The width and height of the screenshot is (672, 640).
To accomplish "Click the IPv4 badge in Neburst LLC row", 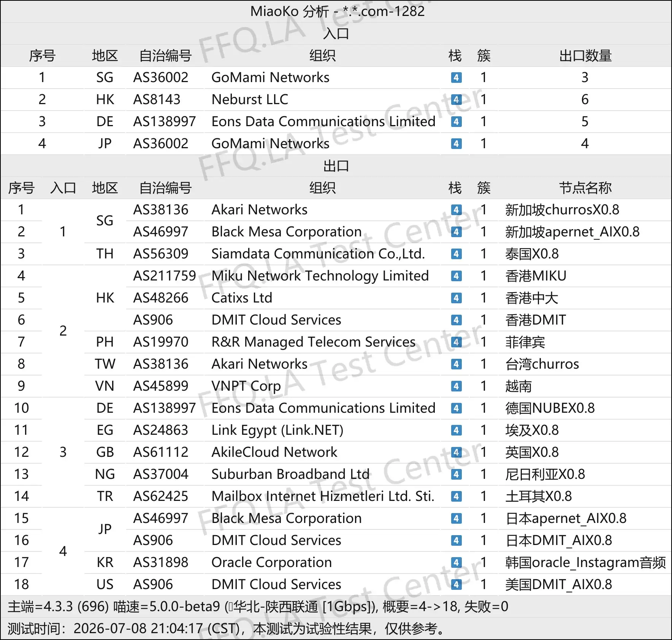I will pyautogui.click(x=456, y=100).
